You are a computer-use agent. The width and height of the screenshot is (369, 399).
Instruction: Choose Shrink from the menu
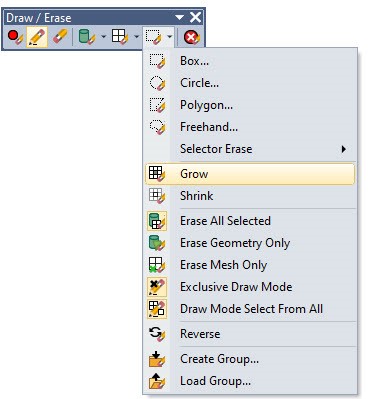[x=250, y=196]
